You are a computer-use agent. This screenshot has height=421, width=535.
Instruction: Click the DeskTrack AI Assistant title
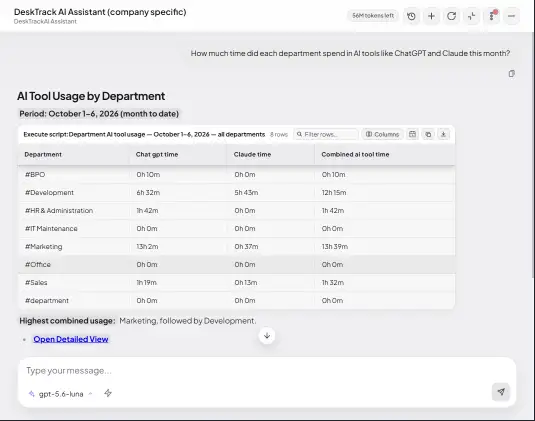(100, 12)
